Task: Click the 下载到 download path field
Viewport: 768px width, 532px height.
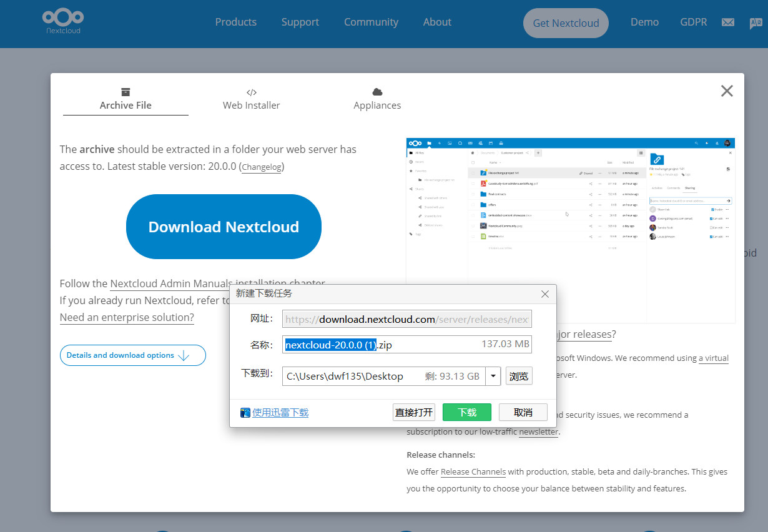Action: pos(384,376)
